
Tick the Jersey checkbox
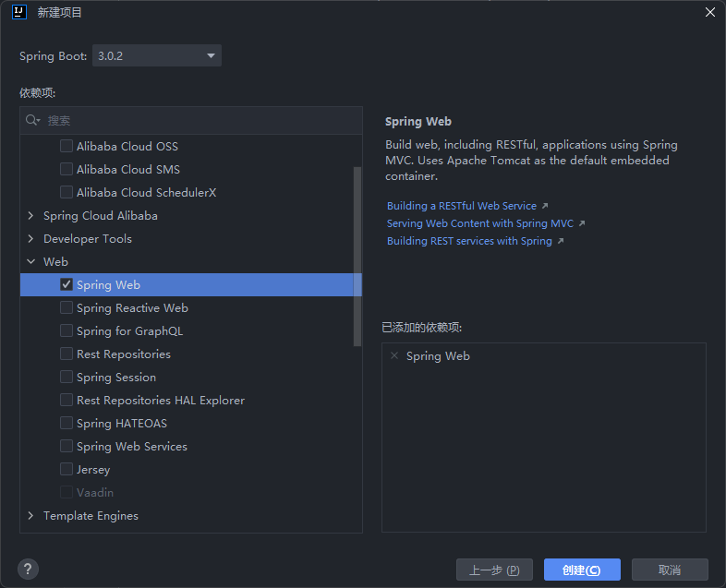(x=67, y=470)
